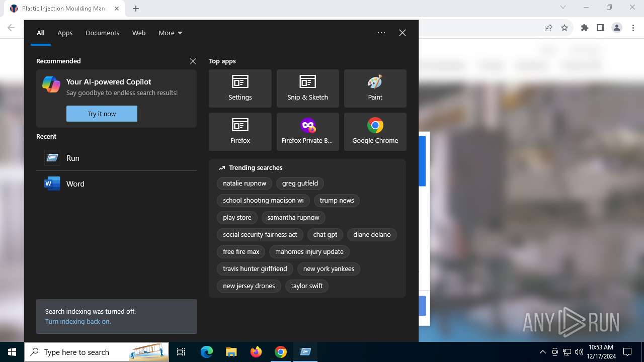
Task: Search trending 'school shooting madison wi'
Action: [x=263, y=201]
